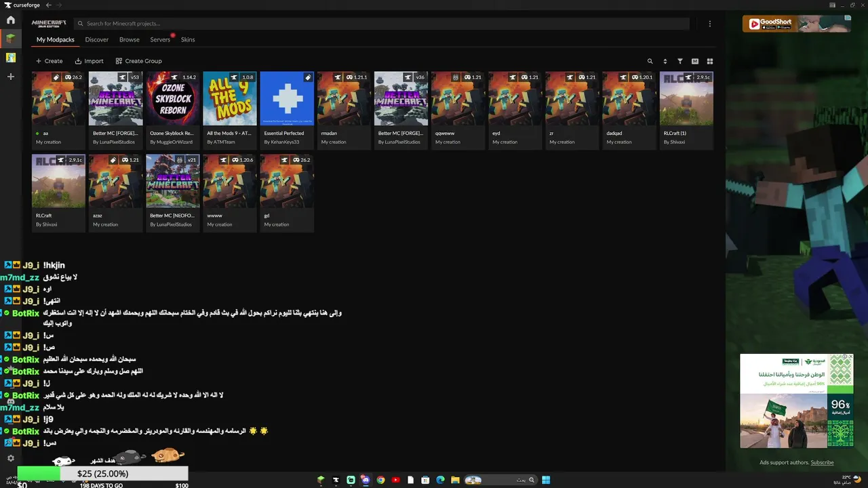Click 'By ATMTeam' author text
Image resolution: width=868 pixels, height=488 pixels.
tap(221, 142)
